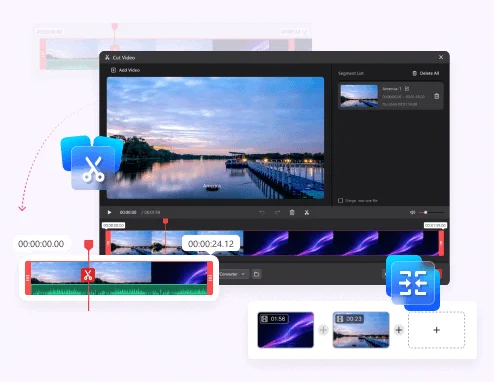This screenshot has height=382, width=494.
Task: Close the Cut Video window
Action: (x=441, y=57)
